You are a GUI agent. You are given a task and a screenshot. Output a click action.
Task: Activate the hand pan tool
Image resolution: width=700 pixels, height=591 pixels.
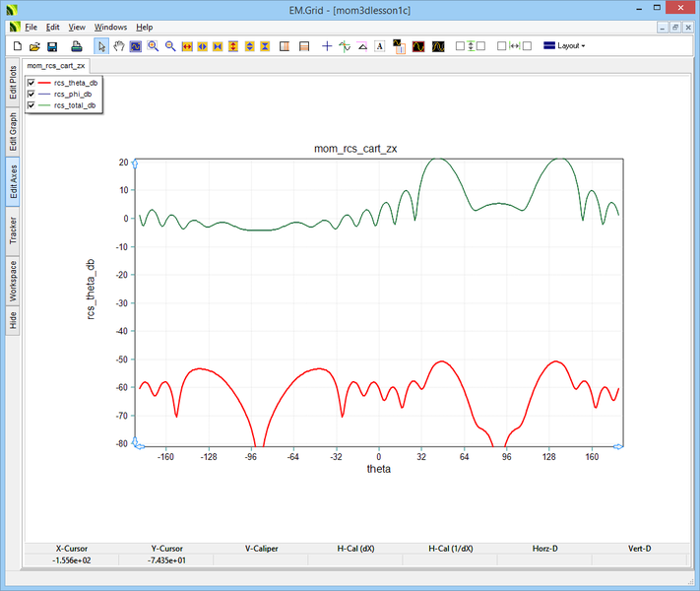119,46
